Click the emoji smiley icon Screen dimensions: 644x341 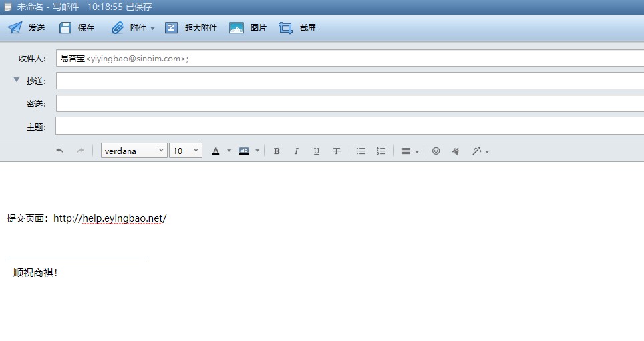pyautogui.click(x=436, y=151)
